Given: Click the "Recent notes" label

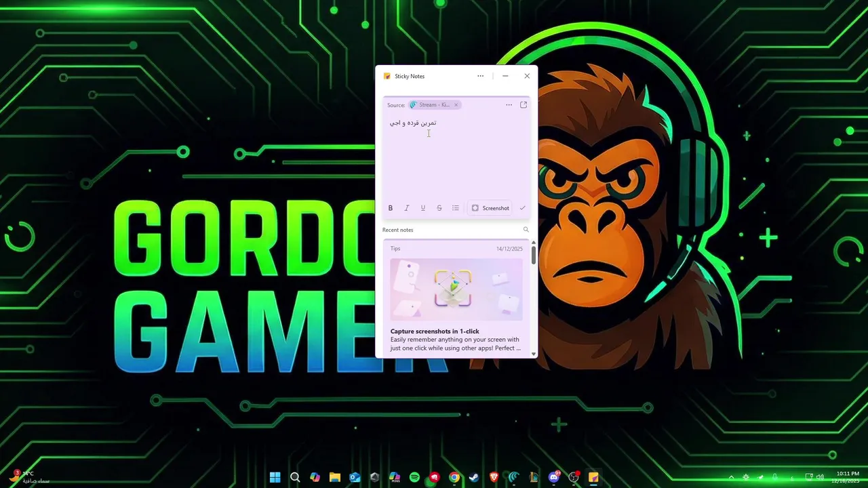Looking at the screenshot, I should (x=397, y=230).
